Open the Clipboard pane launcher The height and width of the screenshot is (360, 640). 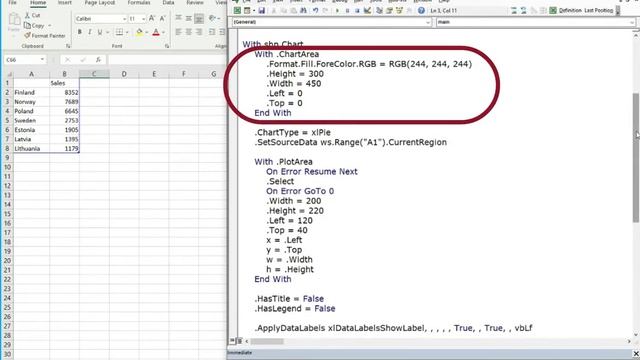coord(68,46)
